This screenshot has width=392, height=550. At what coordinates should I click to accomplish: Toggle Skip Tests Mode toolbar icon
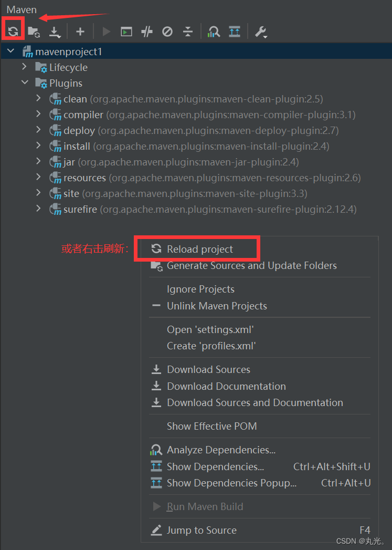(167, 32)
